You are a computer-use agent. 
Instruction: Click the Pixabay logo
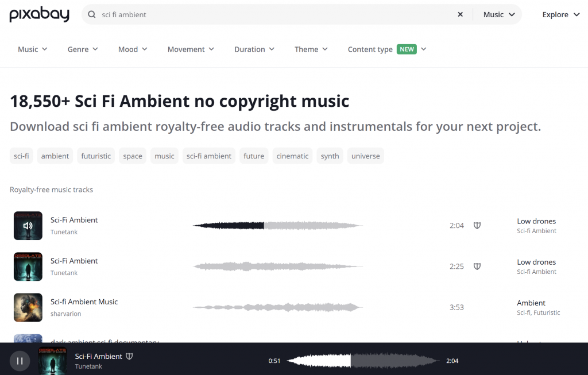[39, 15]
